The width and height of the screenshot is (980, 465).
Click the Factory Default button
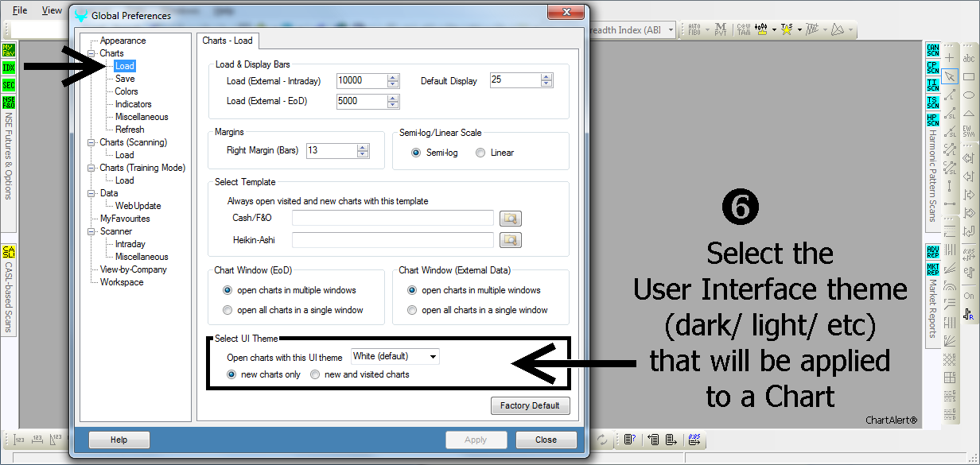[531, 405]
